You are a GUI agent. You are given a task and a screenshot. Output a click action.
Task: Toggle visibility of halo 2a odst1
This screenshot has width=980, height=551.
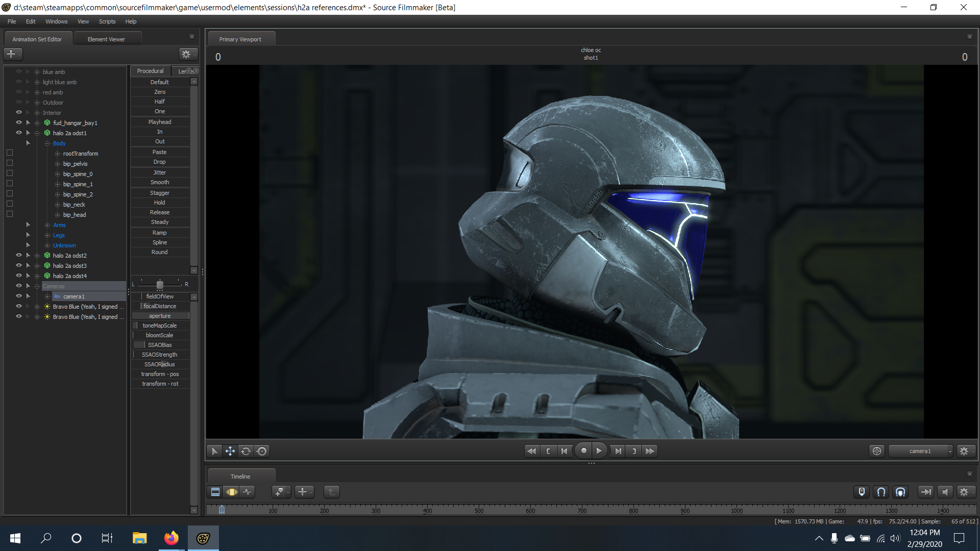pyautogui.click(x=19, y=133)
